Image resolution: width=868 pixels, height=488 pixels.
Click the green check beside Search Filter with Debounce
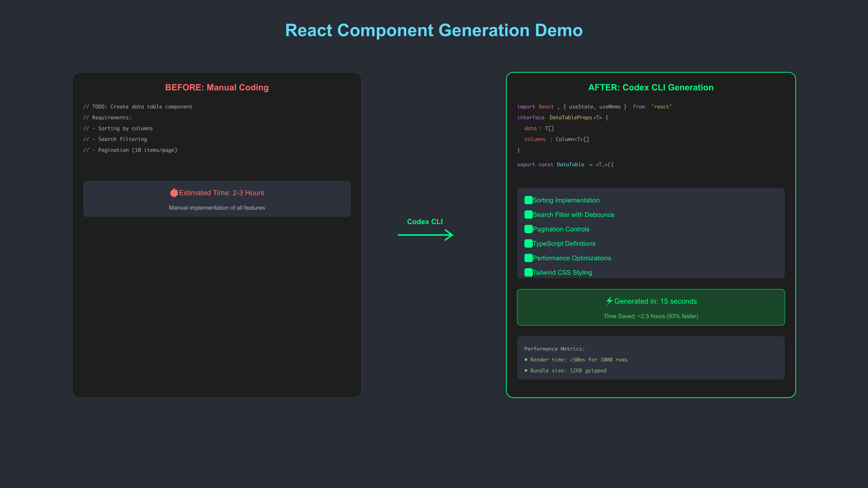pos(528,215)
